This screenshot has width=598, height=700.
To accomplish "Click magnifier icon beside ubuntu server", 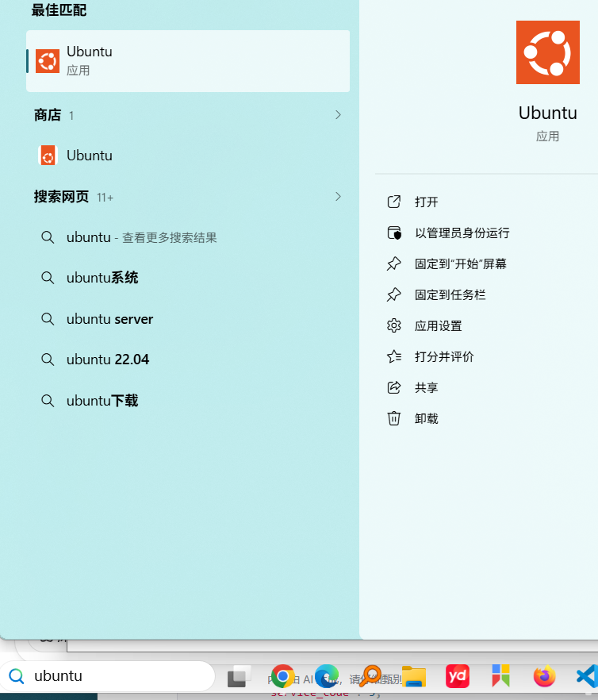I will click(x=48, y=319).
